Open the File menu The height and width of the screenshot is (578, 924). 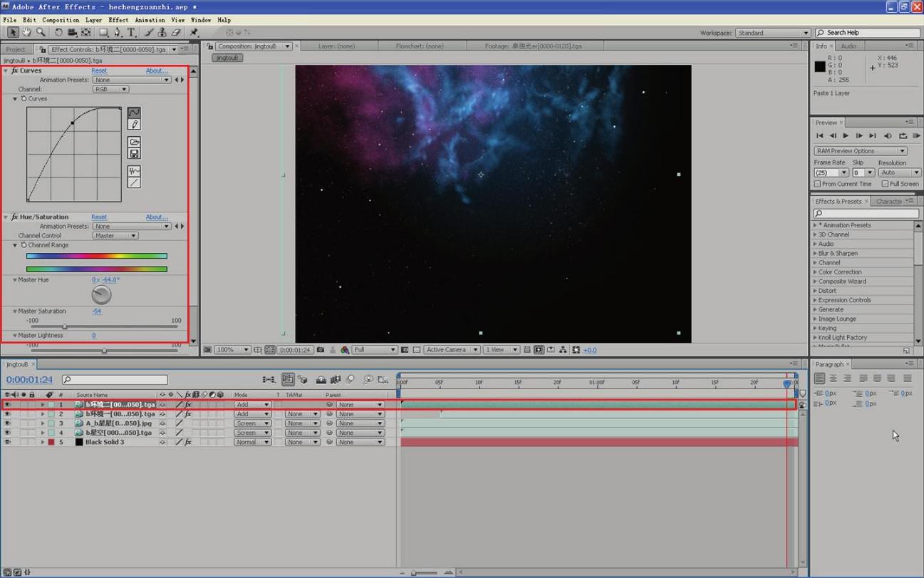click(x=10, y=20)
